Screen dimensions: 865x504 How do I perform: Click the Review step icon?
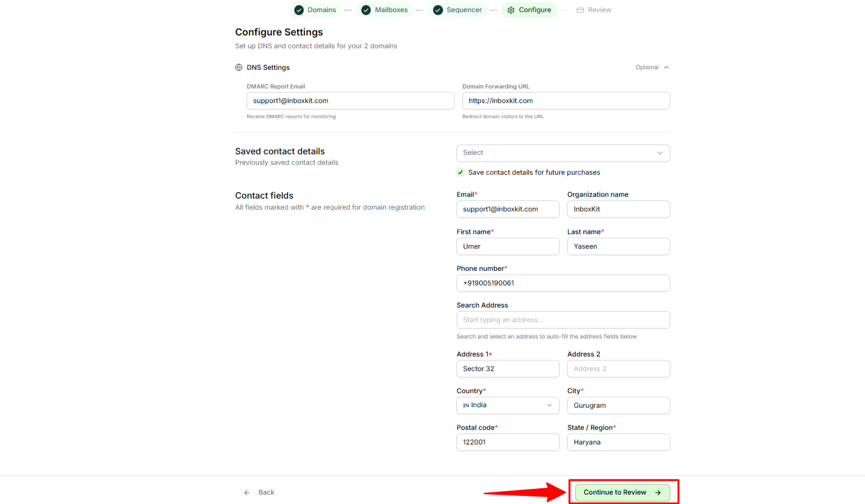pyautogui.click(x=580, y=10)
